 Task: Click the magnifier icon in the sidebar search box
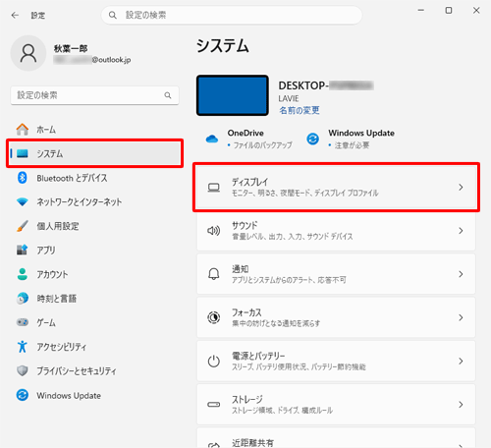(168, 95)
